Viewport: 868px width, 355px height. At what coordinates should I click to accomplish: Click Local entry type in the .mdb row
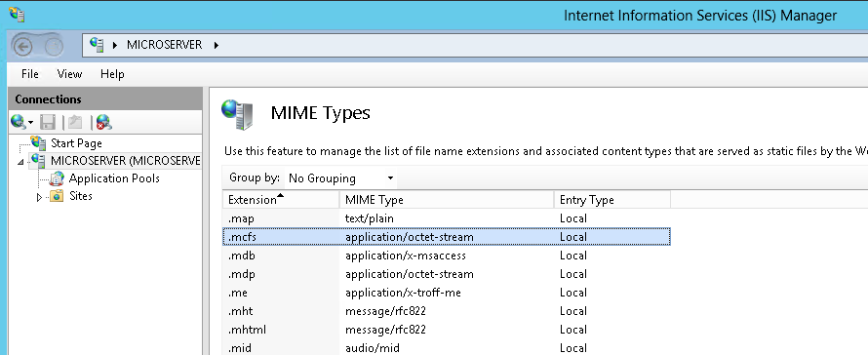[572, 256]
